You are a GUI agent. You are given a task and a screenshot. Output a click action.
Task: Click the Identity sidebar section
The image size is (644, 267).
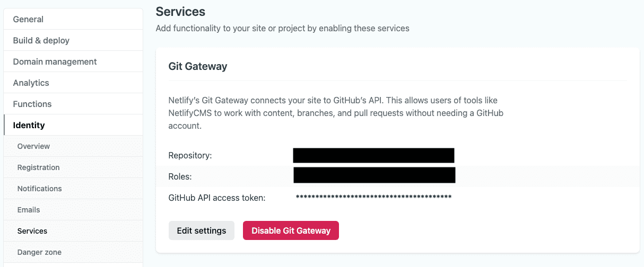click(29, 125)
